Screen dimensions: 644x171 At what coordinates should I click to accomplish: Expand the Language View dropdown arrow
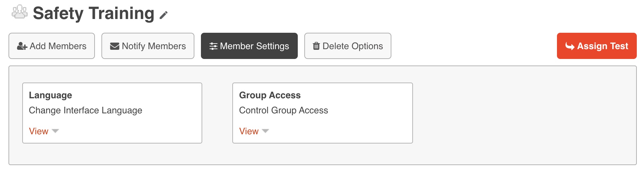point(55,131)
